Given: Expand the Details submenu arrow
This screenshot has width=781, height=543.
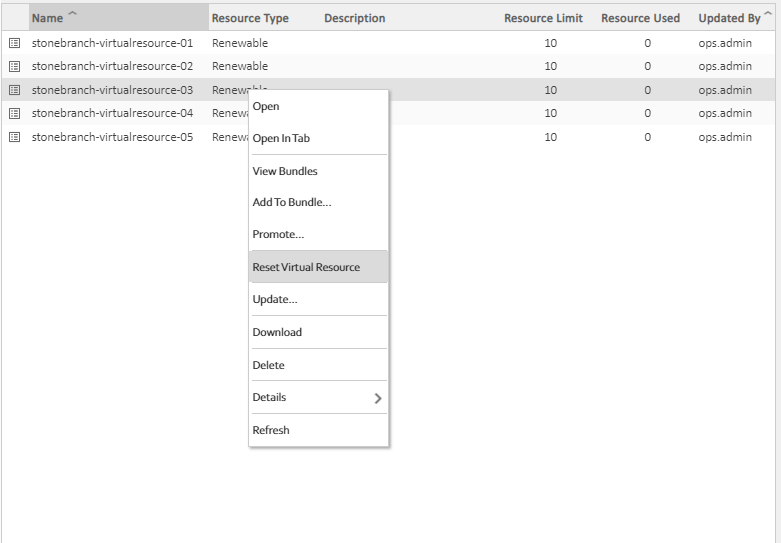Looking at the screenshot, I should (x=377, y=398).
